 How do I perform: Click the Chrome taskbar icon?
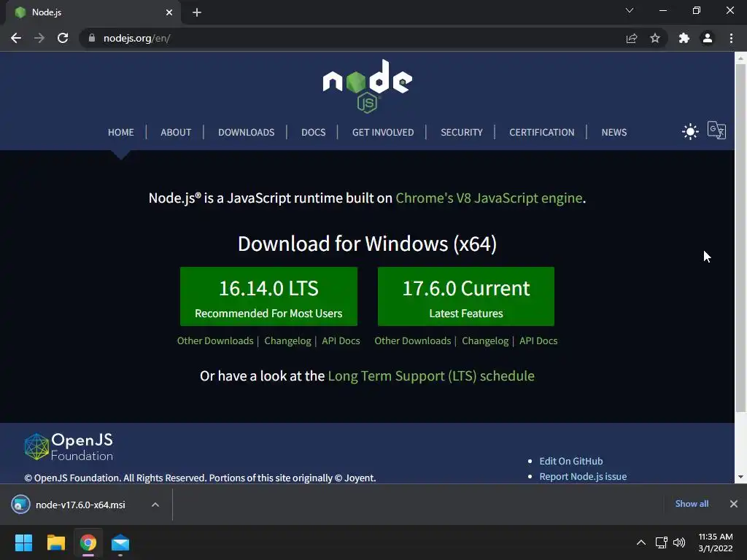click(88, 542)
